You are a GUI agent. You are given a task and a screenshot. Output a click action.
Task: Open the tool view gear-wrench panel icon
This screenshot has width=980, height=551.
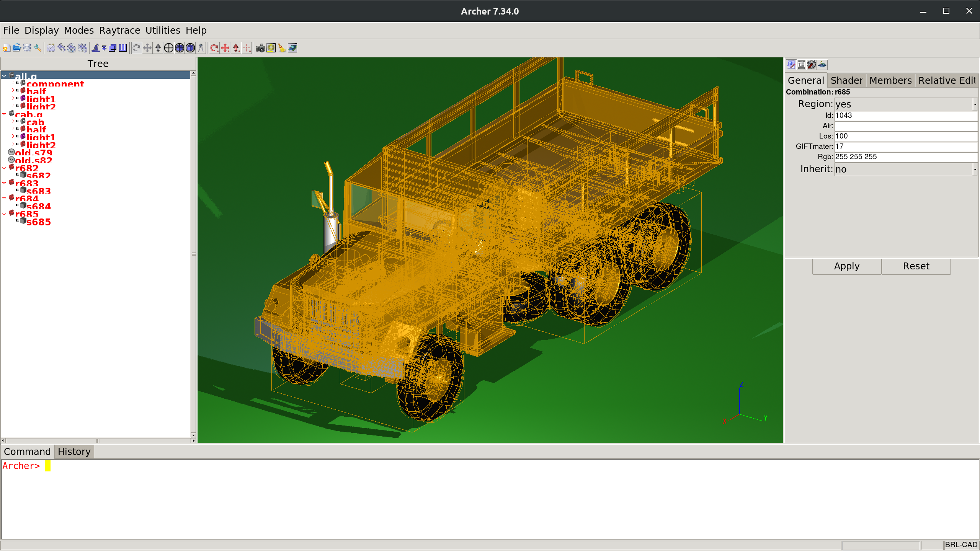pos(812,65)
